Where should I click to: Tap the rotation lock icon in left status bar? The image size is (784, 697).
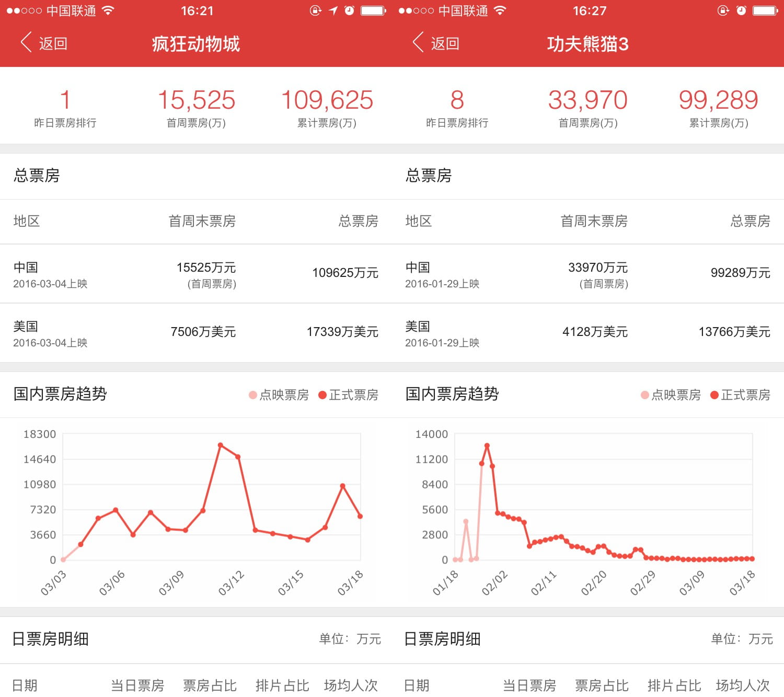(x=315, y=10)
